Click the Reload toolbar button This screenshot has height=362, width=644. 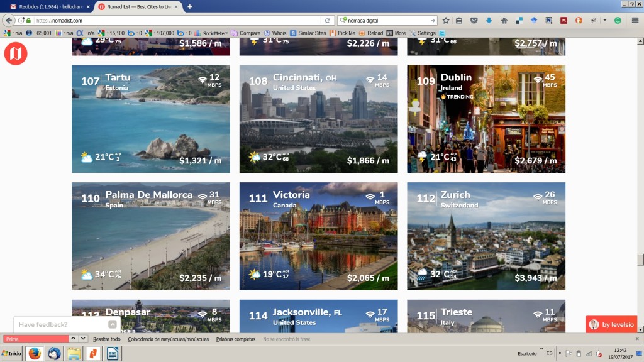pyautogui.click(x=371, y=33)
